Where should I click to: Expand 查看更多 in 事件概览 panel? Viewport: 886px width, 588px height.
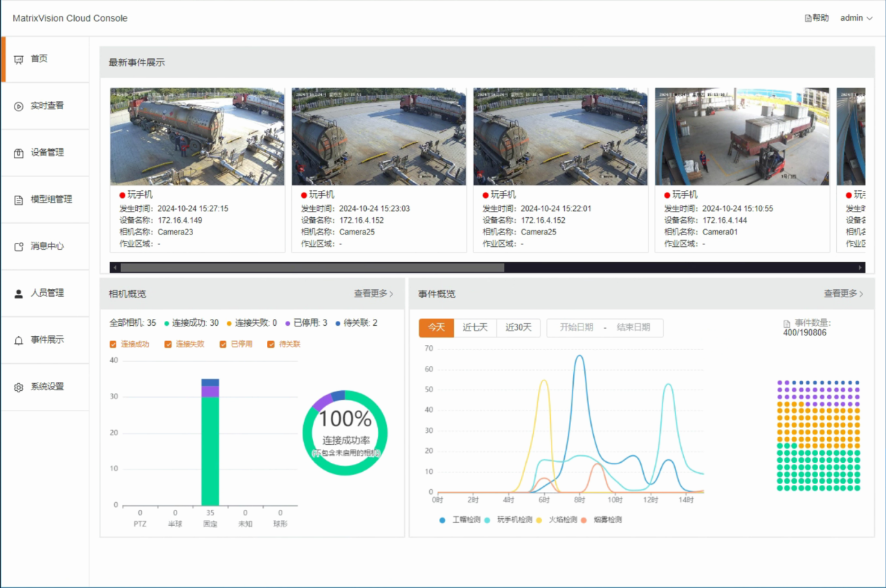pos(843,294)
